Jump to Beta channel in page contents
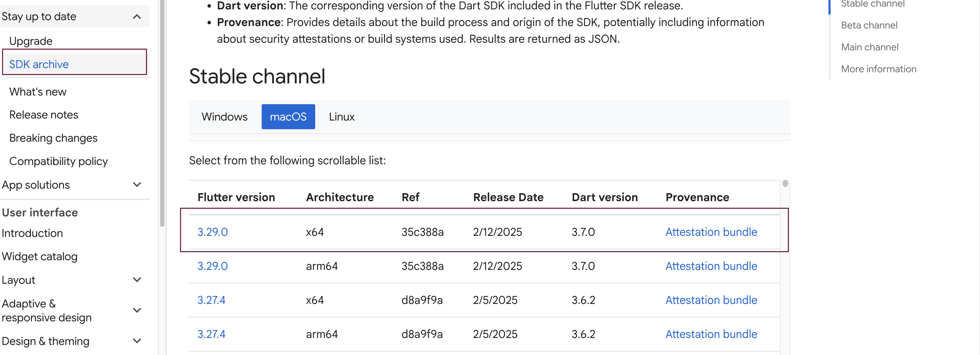This screenshot has height=355, width=980. point(869,25)
